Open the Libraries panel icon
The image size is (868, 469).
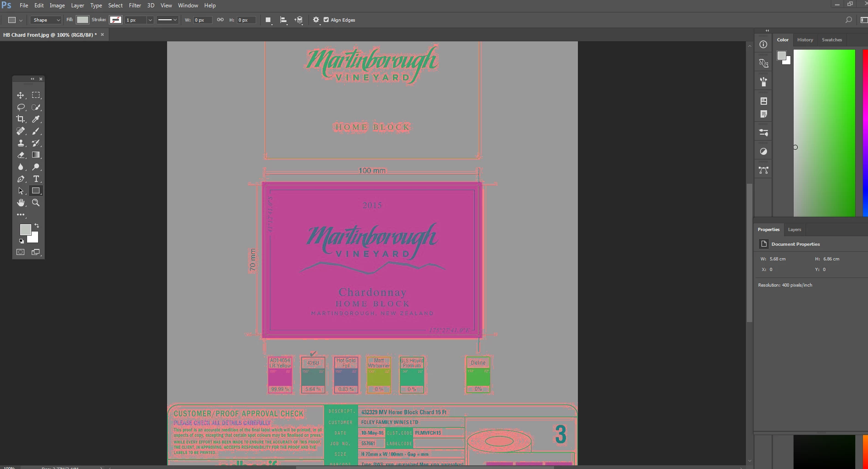(x=763, y=101)
